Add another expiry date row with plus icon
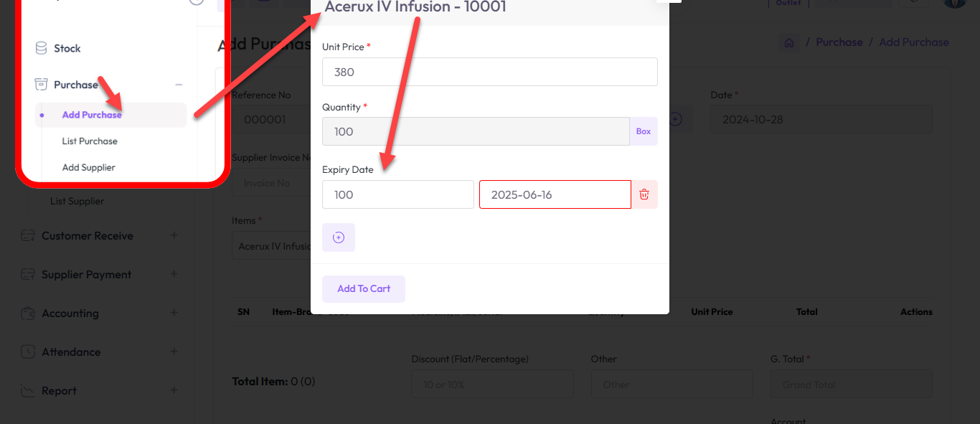This screenshot has width=980, height=424. tap(339, 237)
